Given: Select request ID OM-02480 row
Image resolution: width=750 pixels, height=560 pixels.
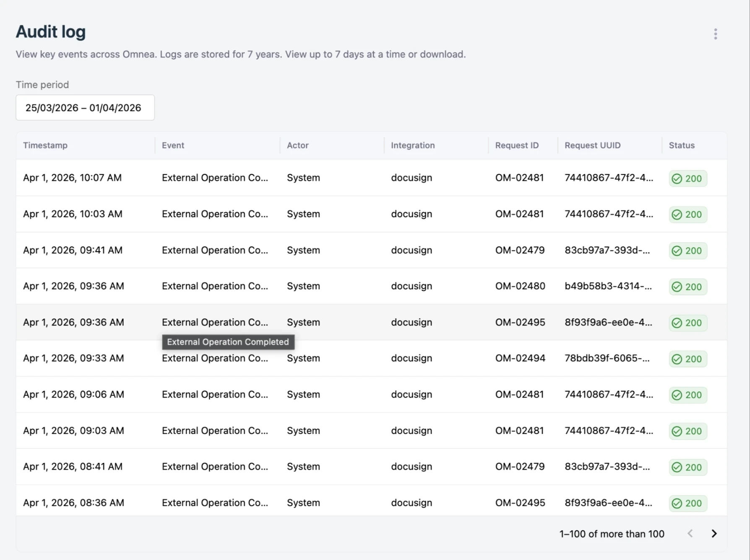Looking at the screenshot, I should pos(372,286).
